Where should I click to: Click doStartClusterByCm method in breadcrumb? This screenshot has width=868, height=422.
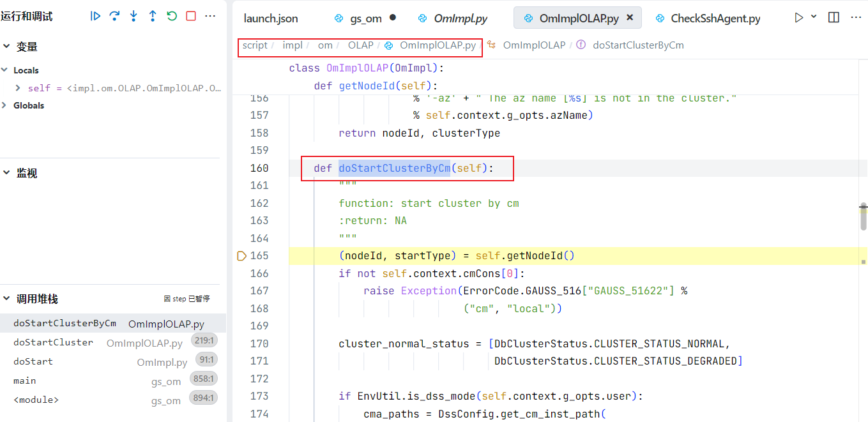coord(638,45)
